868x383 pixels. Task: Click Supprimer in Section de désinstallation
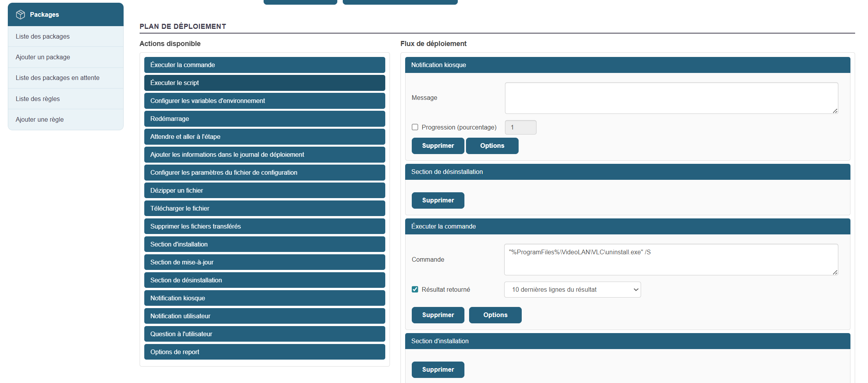[x=438, y=200]
